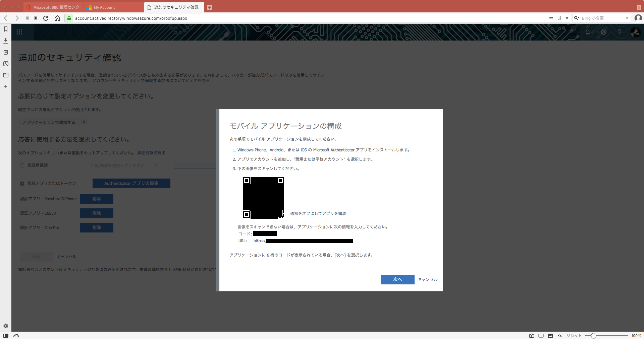Capture page with camera icon
The height and width of the screenshot is (339, 644).
pos(532,336)
